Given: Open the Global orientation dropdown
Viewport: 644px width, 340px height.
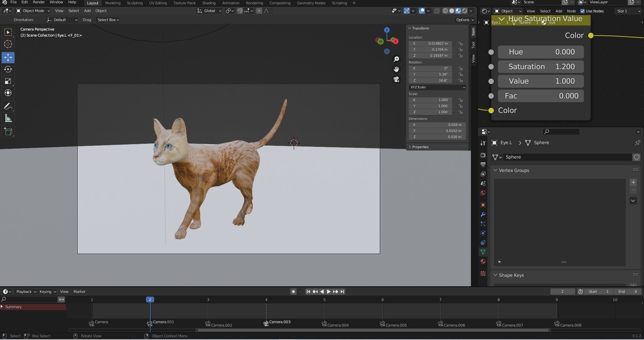Looking at the screenshot, I should pos(209,11).
